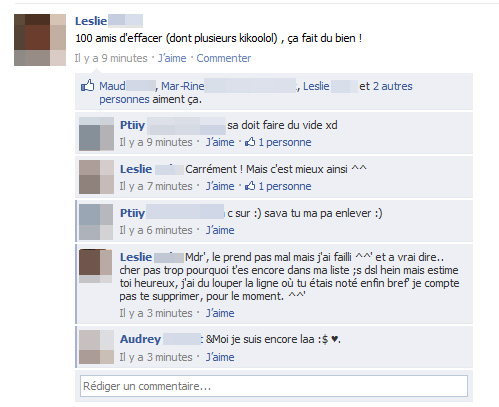Open Ptiiy's avatar on 'sa doit faire' comment

point(96,134)
